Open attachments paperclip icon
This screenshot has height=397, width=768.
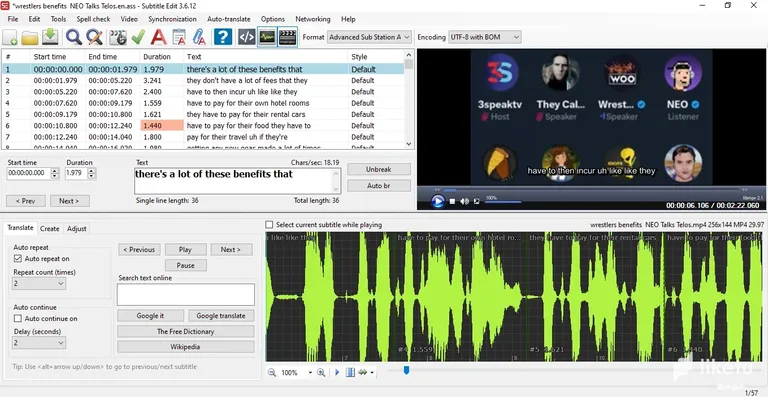(199, 37)
